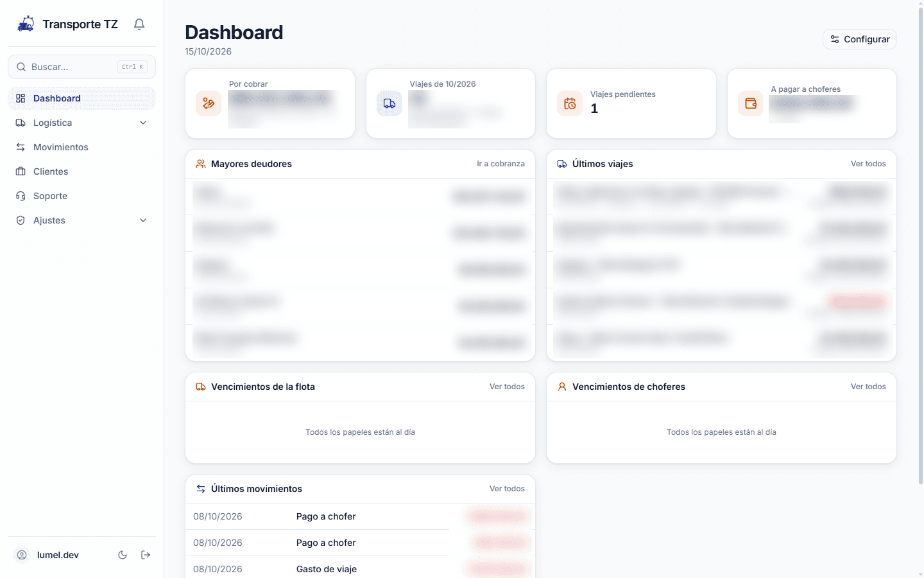This screenshot has width=924, height=578.
Task: Click the Viajes pendientes calendar icon
Action: pyautogui.click(x=570, y=103)
